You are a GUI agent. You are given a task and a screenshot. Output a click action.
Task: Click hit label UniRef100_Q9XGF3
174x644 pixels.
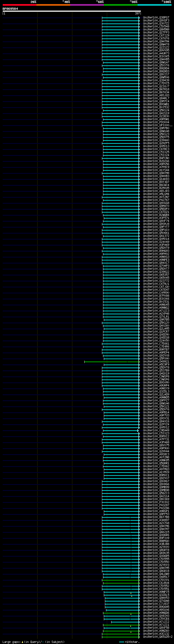[x=156, y=20]
